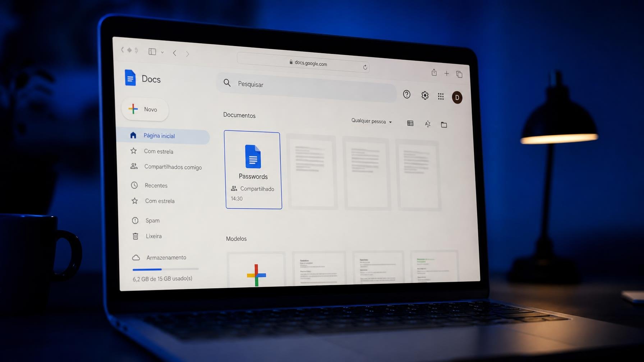The image size is (644, 362).
Task: Reload the page in address bar
Action: tap(365, 67)
